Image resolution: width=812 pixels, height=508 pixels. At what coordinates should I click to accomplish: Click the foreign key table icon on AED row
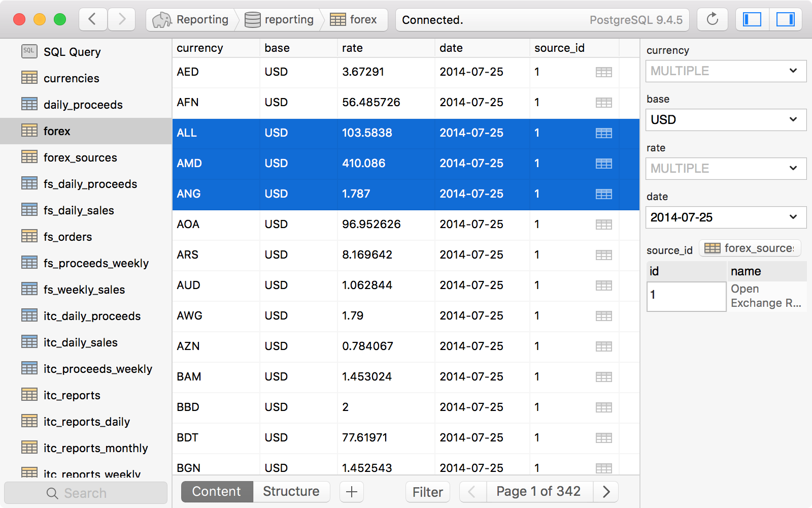point(604,72)
